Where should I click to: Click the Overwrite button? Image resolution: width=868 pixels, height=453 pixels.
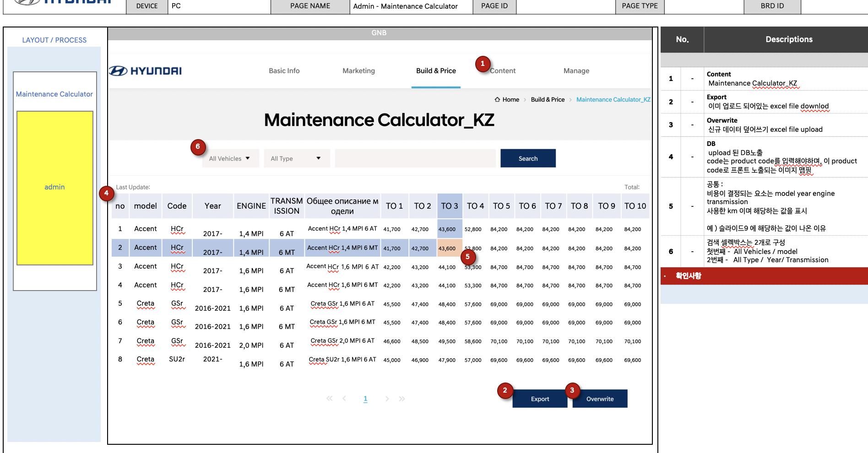600,399
